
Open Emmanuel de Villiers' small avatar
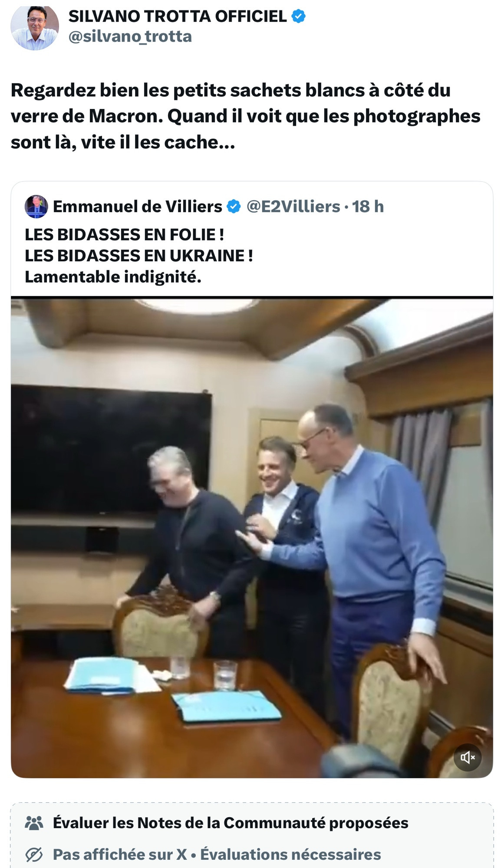[36, 206]
